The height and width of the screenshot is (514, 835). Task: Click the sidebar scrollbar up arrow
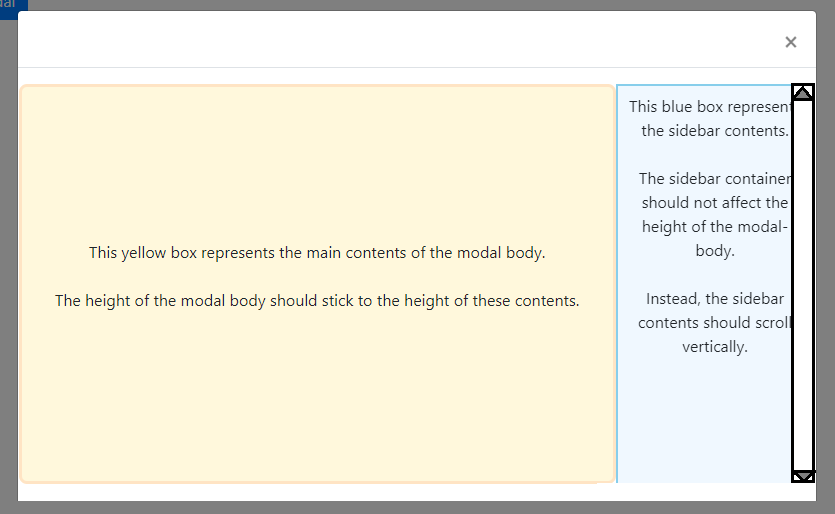coord(803,92)
